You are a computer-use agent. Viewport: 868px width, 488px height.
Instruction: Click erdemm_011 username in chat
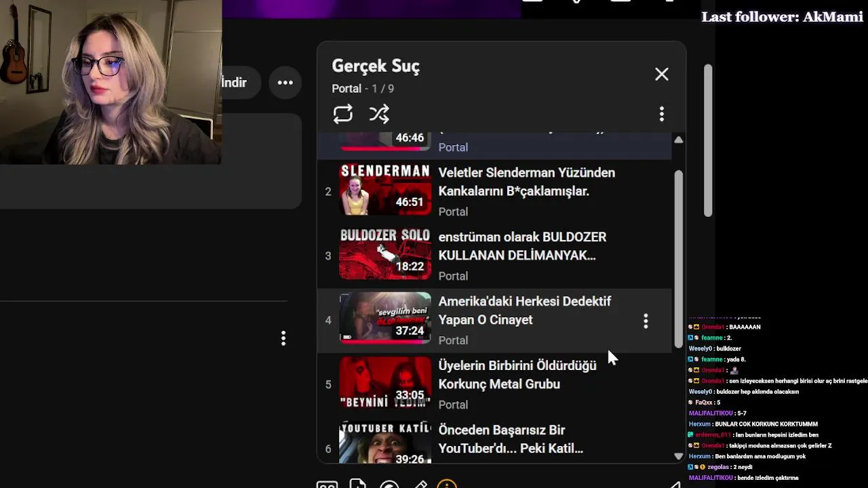713,435
